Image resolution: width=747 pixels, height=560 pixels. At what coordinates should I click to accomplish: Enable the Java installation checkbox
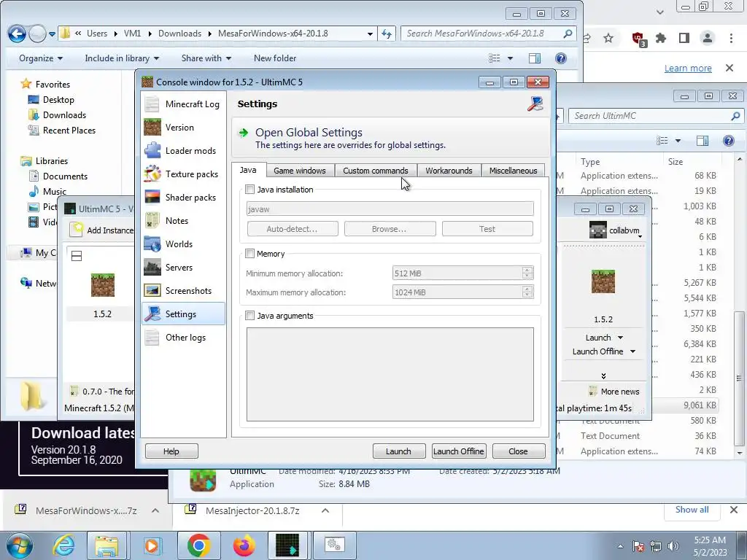click(x=249, y=189)
